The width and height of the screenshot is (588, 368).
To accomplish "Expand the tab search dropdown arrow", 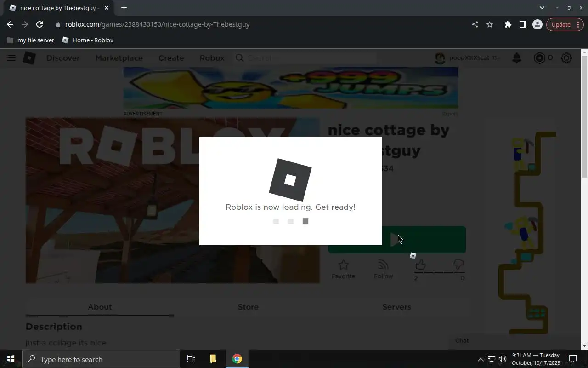I will (542, 8).
